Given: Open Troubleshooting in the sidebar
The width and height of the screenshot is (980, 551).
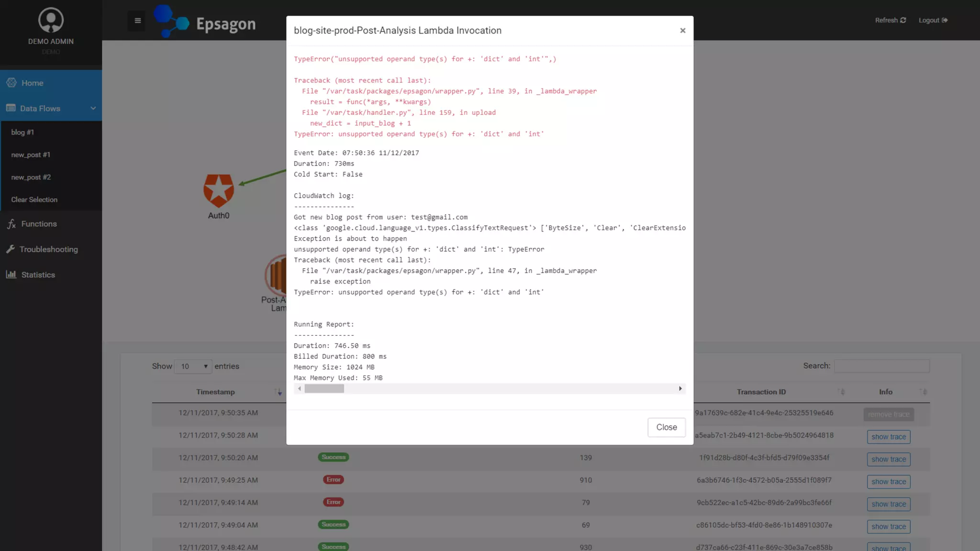Looking at the screenshot, I should pyautogui.click(x=48, y=249).
